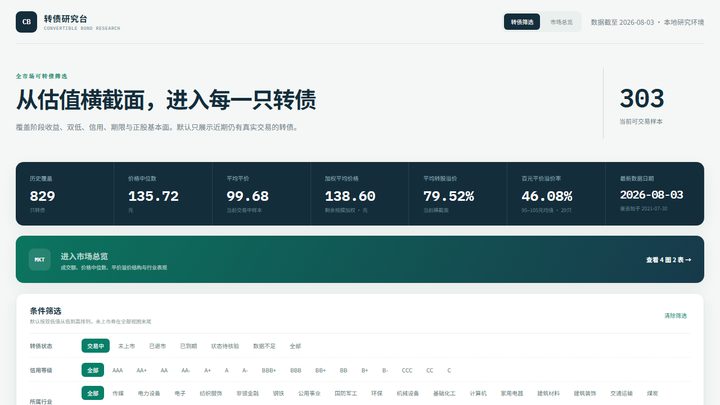The image size is (720, 405).
Task: Filter by 电力设备 industry
Action: click(149, 394)
